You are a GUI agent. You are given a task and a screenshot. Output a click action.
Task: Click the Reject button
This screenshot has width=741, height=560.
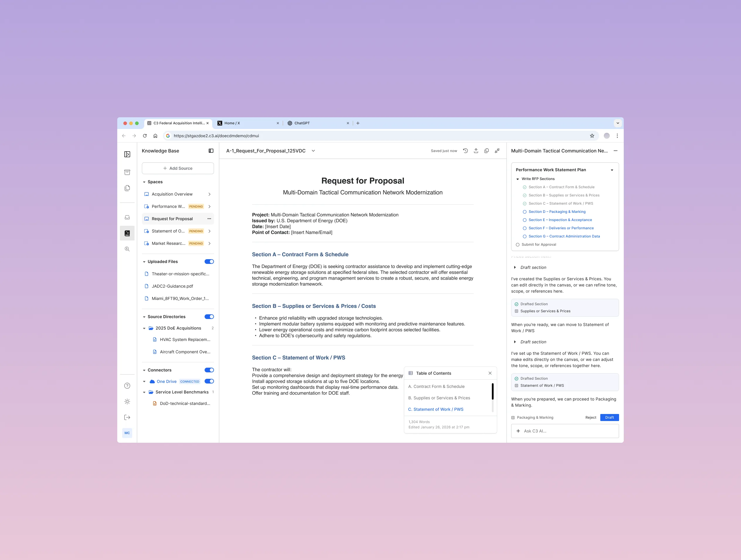tap(591, 417)
